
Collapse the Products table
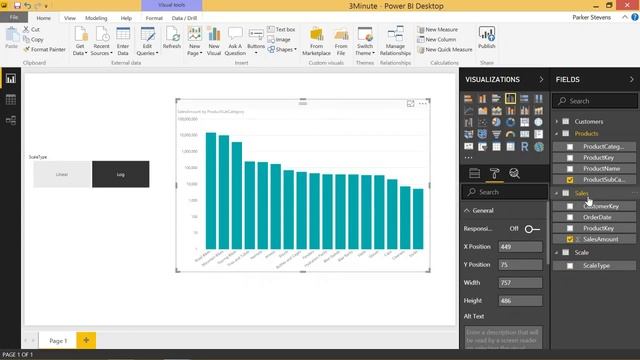tap(557, 133)
